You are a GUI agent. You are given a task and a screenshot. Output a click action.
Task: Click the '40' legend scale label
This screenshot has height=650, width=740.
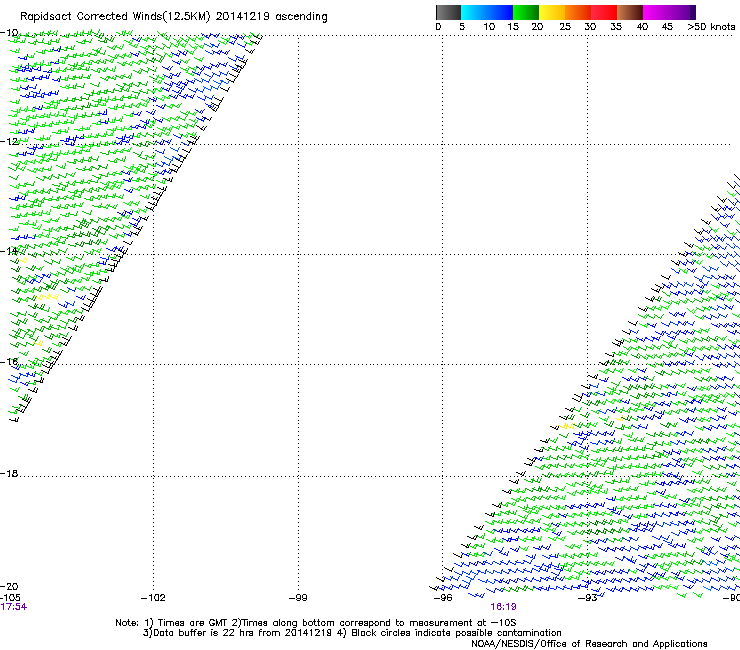[642, 27]
